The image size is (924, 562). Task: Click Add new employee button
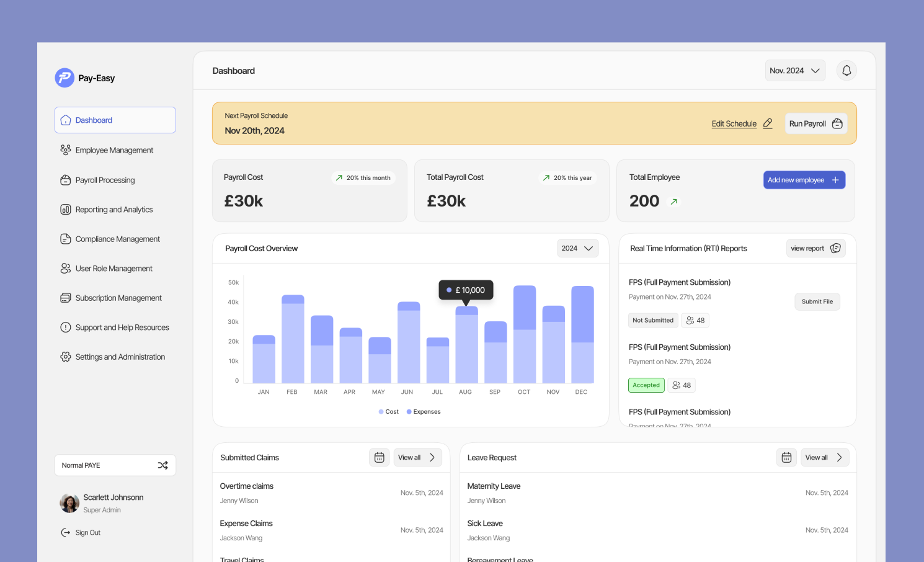tap(804, 180)
